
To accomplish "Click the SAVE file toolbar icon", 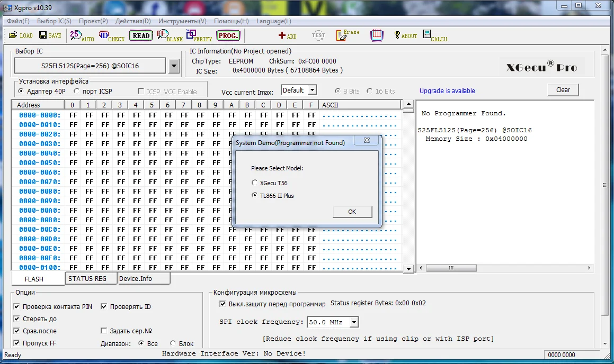I will point(50,35).
